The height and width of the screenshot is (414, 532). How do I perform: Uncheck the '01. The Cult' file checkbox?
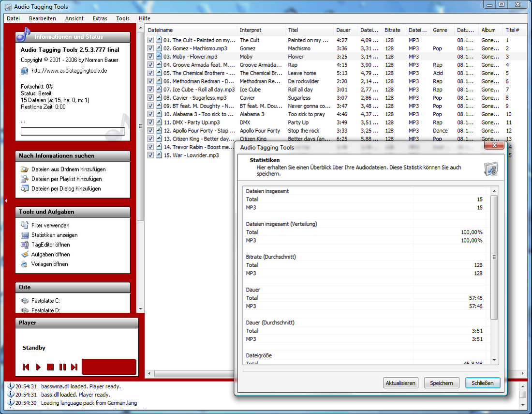150,40
